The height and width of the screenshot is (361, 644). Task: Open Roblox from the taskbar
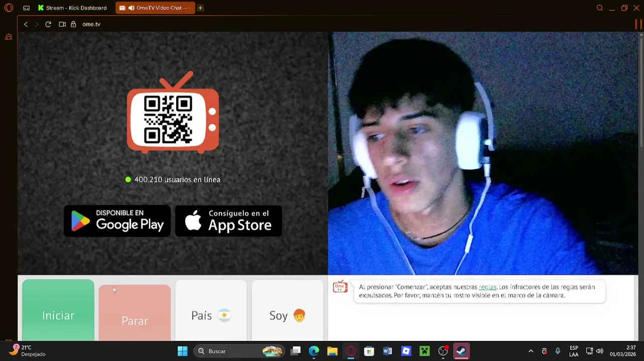[x=406, y=351]
